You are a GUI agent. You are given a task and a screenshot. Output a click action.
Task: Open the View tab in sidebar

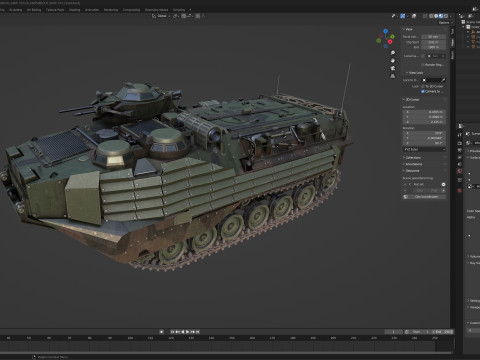452,42
